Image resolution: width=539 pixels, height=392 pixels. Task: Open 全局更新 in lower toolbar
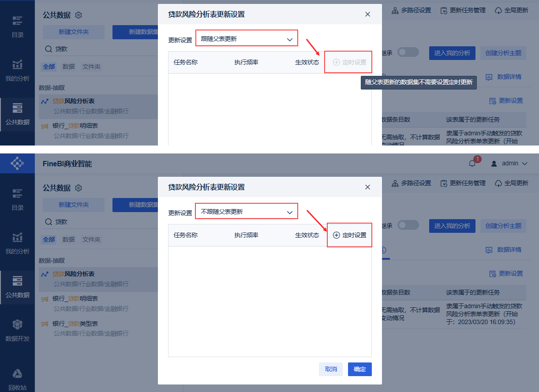click(x=512, y=183)
